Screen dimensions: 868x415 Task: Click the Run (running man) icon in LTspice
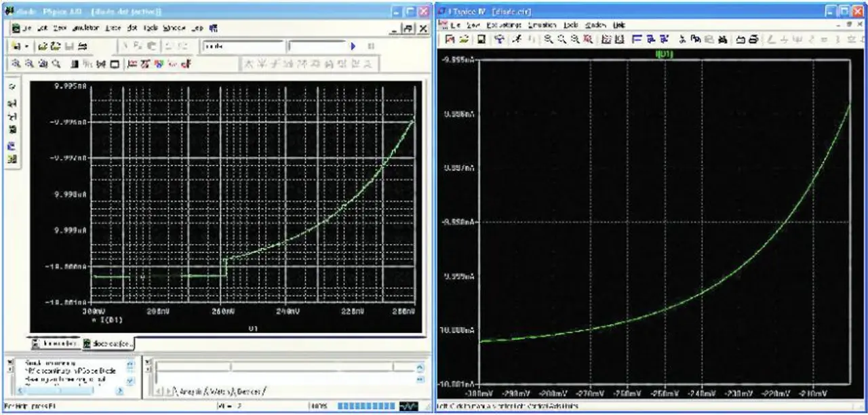click(516, 39)
